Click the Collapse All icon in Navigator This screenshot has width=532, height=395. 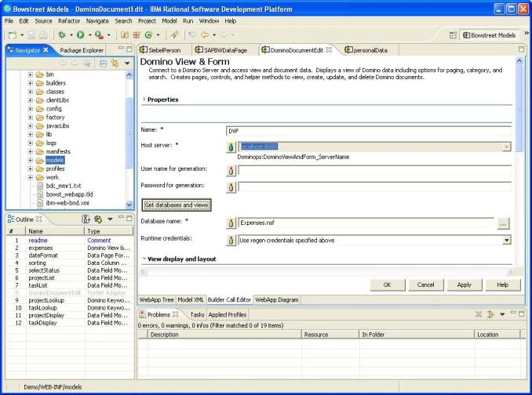coord(104,63)
